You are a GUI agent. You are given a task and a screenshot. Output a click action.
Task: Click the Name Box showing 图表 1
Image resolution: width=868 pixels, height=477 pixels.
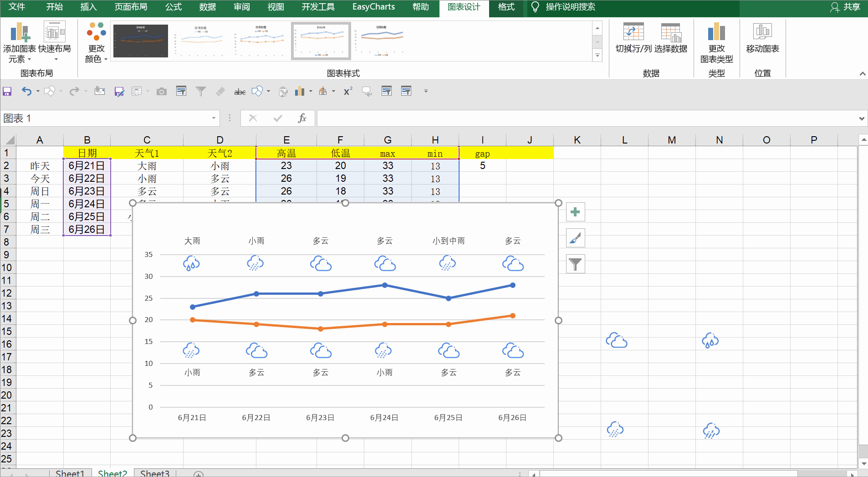point(106,118)
